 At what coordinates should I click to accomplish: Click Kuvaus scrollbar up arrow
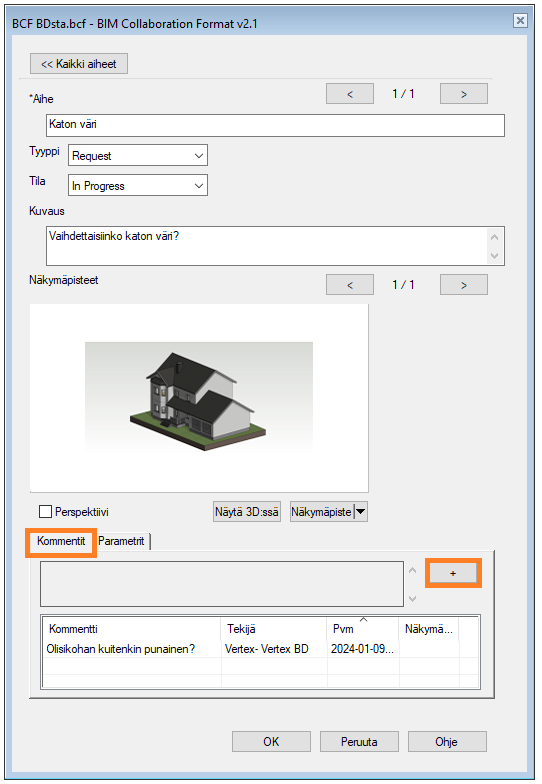(x=494, y=237)
